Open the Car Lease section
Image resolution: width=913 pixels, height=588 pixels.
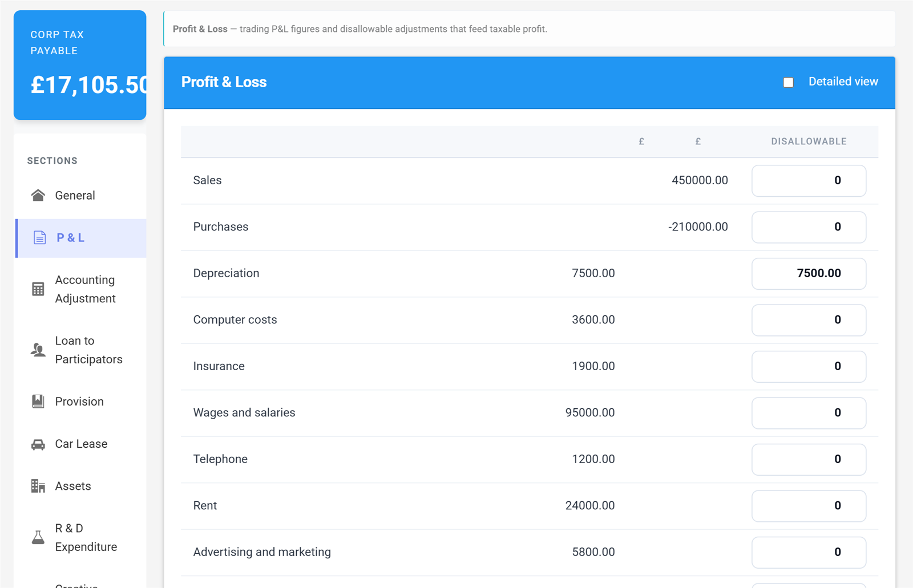coord(80,444)
